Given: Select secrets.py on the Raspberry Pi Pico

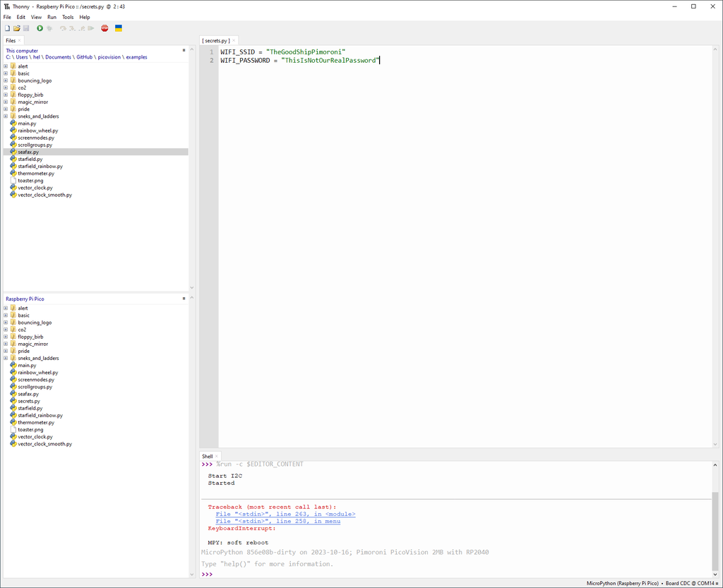Looking at the screenshot, I should 29,401.
